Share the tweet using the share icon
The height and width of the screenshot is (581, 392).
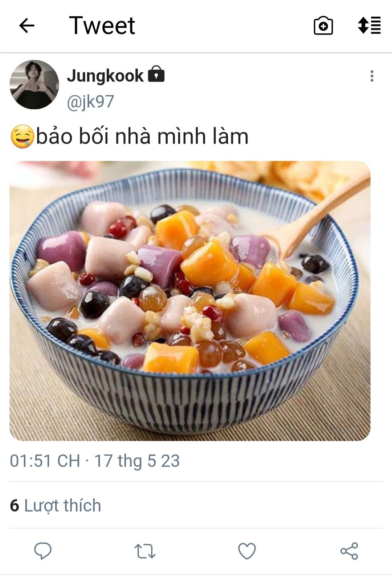[349, 551]
